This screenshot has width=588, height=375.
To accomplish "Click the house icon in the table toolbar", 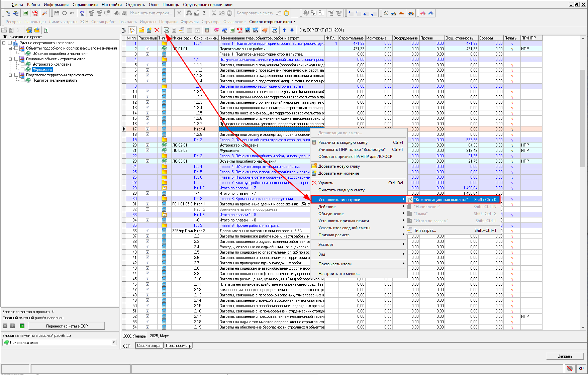I will 132,30.
